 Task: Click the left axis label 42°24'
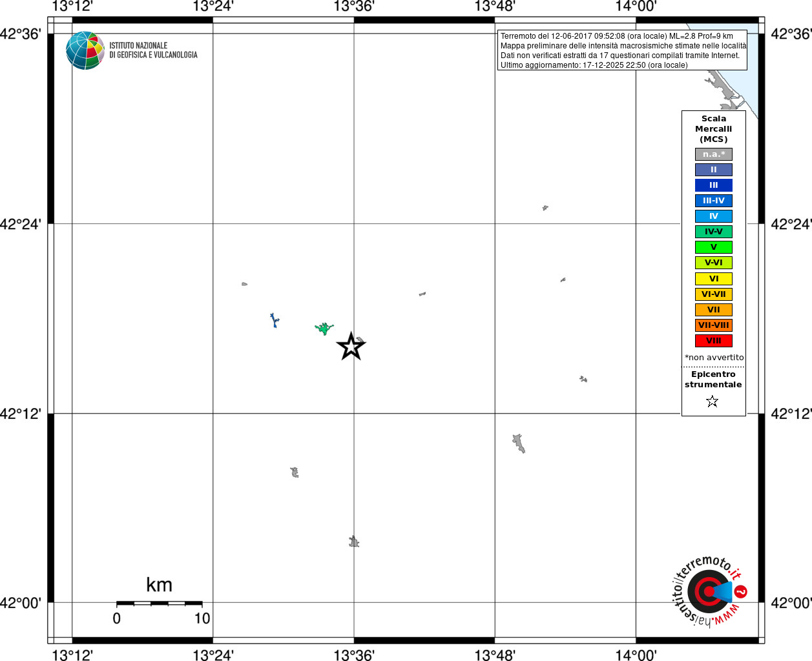pos(21,224)
